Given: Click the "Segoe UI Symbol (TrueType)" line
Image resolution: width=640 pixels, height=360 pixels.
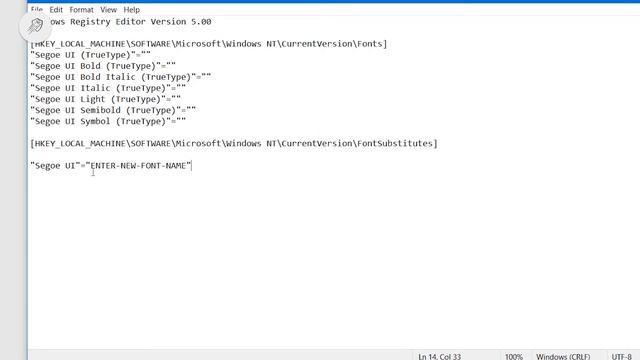Looking at the screenshot, I should point(108,121).
